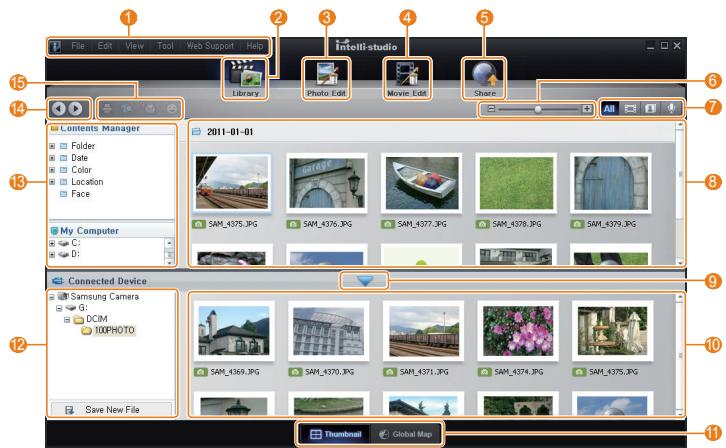Open the Web Support menu
Screen dimensions: 726x448
[x=210, y=46]
